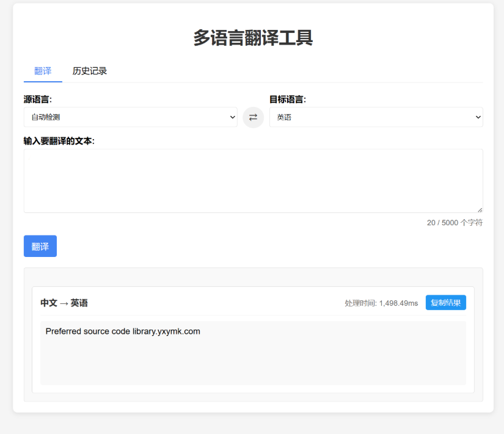Image resolution: width=504 pixels, height=434 pixels.
Task: Click the blue 翻译 button
Action: [x=40, y=246]
